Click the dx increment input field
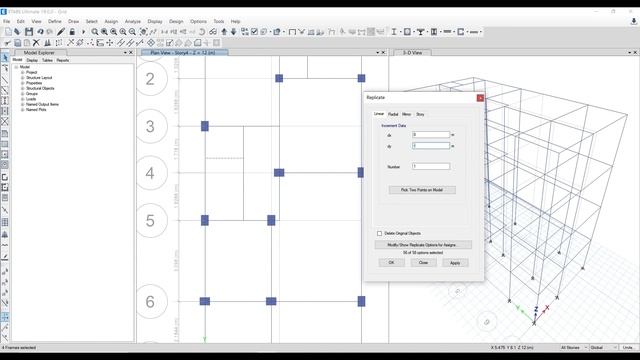 click(x=431, y=134)
